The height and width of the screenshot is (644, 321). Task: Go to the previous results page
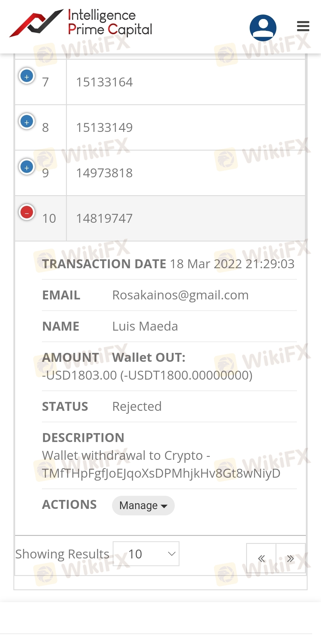click(x=261, y=558)
